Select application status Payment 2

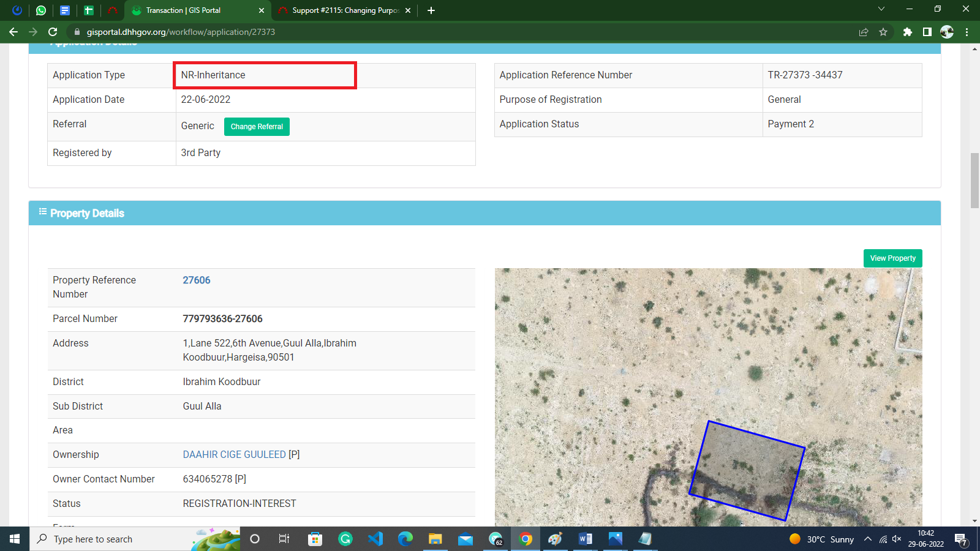[791, 124]
